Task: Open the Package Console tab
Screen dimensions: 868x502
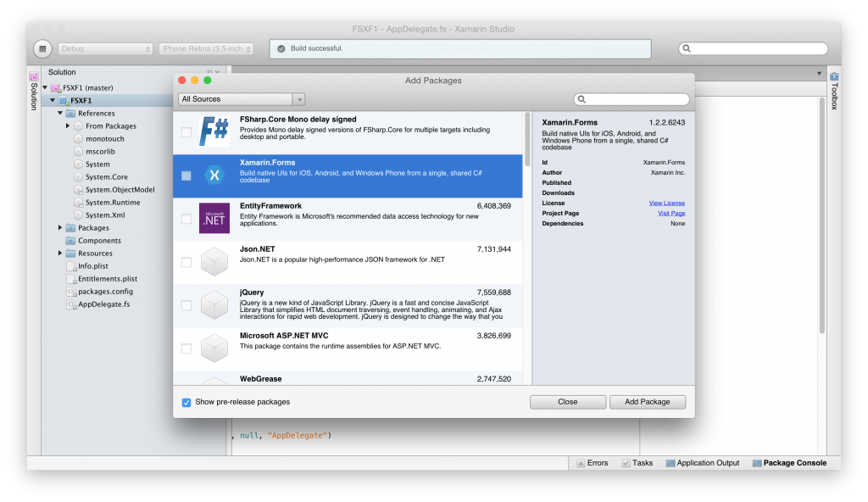Action: (789, 463)
